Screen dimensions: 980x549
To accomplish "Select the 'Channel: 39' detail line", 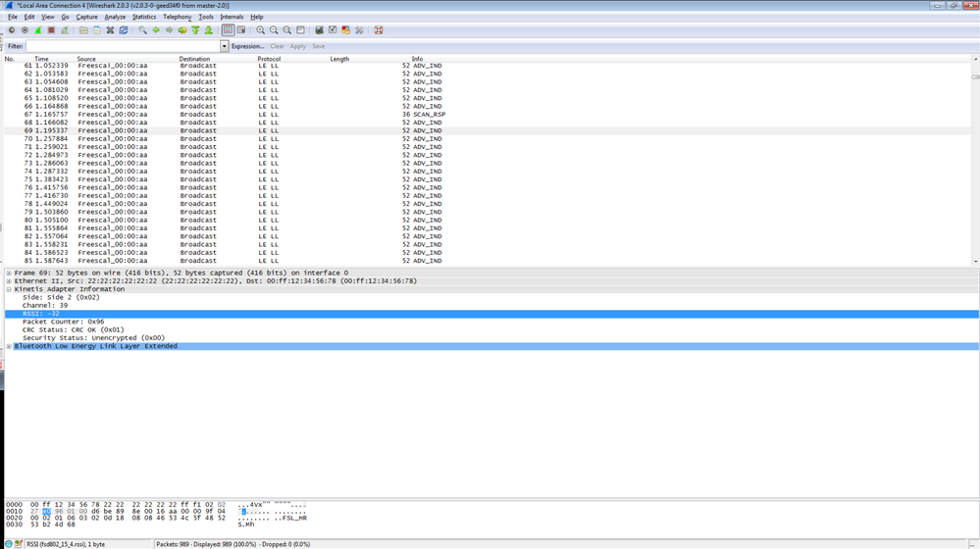I will 45,306.
